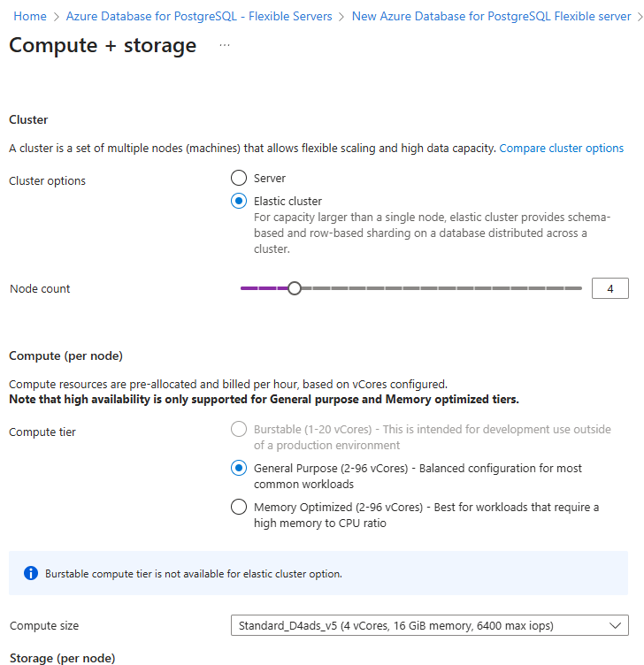The height and width of the screenshot is (665, 644).
Task: Click the Node count slider handle
Action: tap(295, 288)
